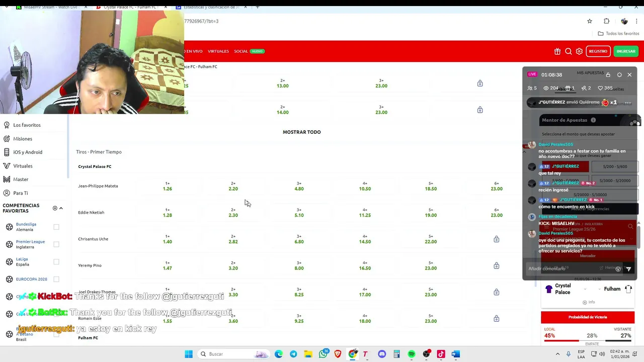Open OBS Studio from the taskbar
The width and height of the screenshot is (644, 362).
(426, 354)
